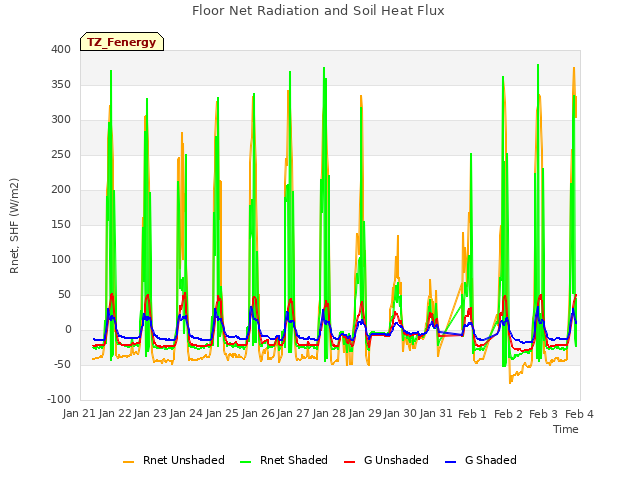The image size is (640, 480).
Task: Click the 400 y-axis tick label
Action: [x=61, y=49]
